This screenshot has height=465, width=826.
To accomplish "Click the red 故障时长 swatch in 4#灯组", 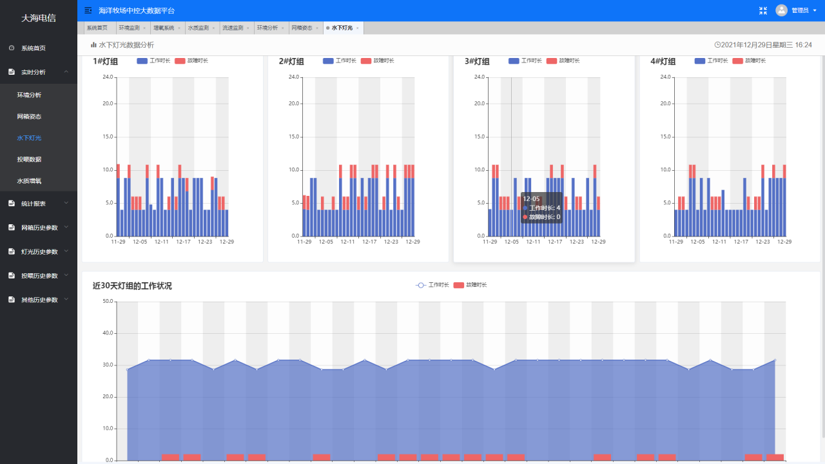I will tap(738, 61).
